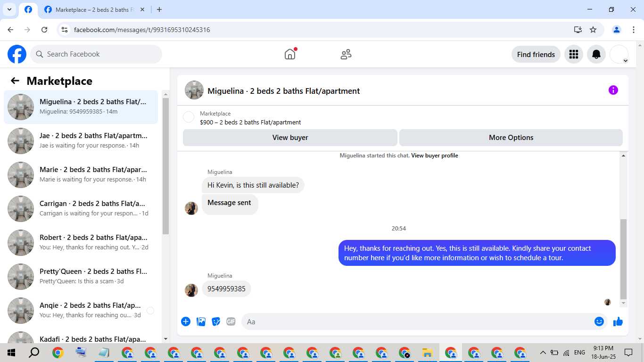Click the ENG language indicator
The height and width of the screenshot is (362, 644).
coord(579,352)
